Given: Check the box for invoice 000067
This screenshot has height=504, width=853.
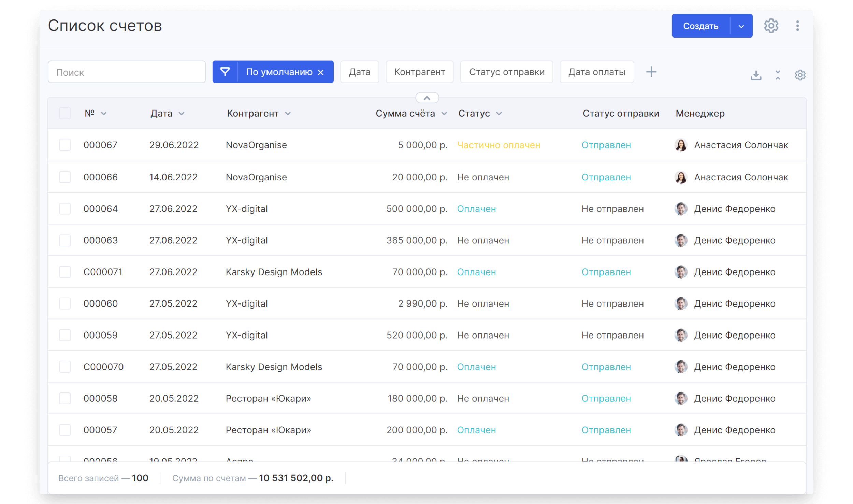Looking at the screenshot, I should click(65, 145).
